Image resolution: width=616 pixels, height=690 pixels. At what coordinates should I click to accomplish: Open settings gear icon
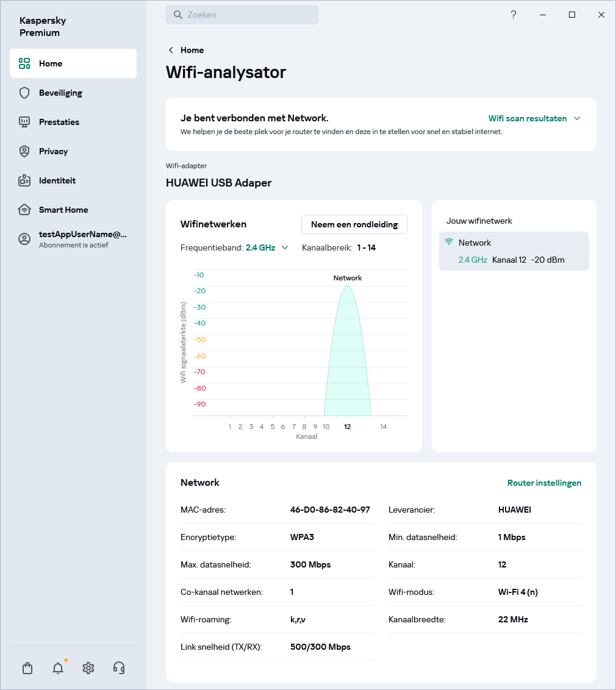pos(88,668)
